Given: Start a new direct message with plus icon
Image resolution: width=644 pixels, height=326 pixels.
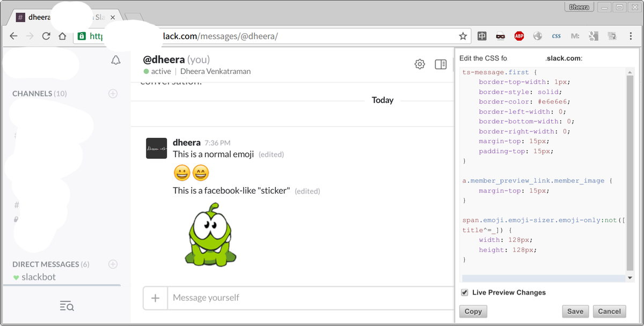Looking at the screenshot, I should pyautogui.click(x=113, y=264).
